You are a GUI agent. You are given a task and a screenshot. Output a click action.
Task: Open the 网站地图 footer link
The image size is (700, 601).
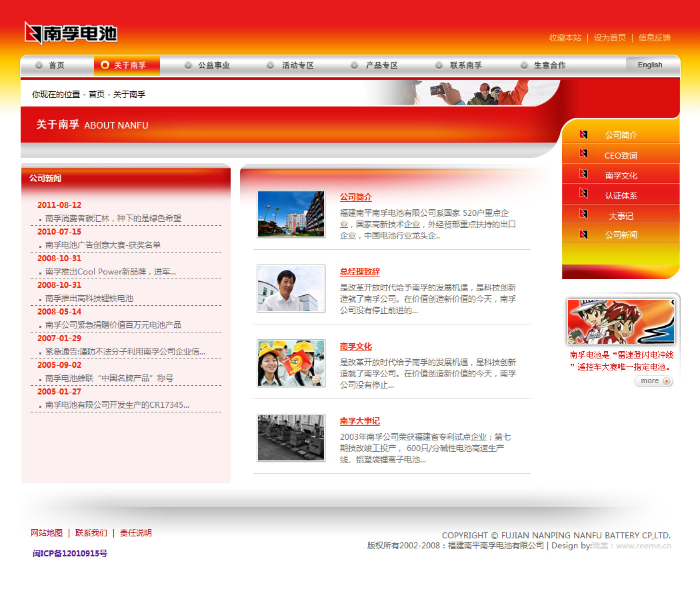pyautogui.click(x=47, y=533)
